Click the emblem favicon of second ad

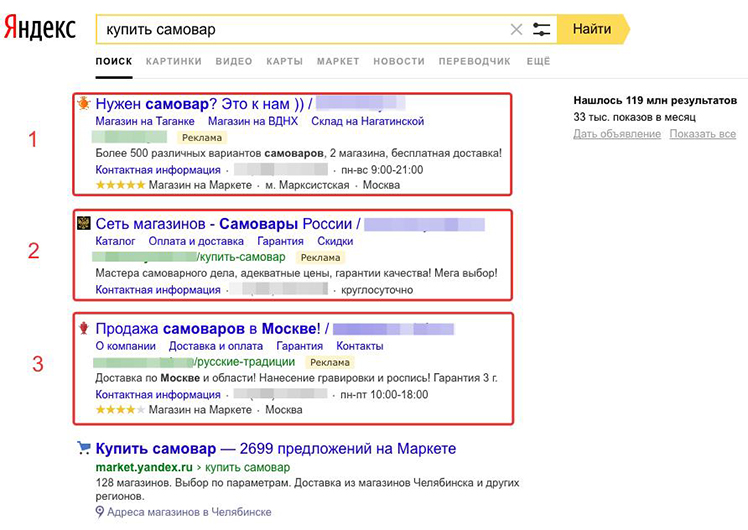[84, 223]
